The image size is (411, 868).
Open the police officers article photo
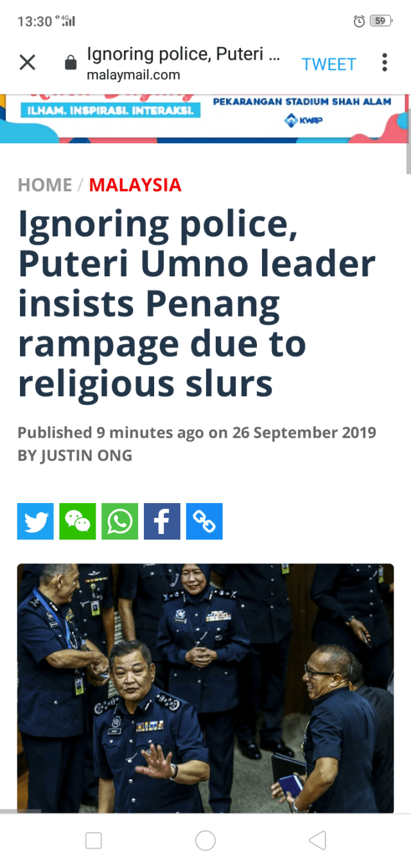click(x=205, y=688)
